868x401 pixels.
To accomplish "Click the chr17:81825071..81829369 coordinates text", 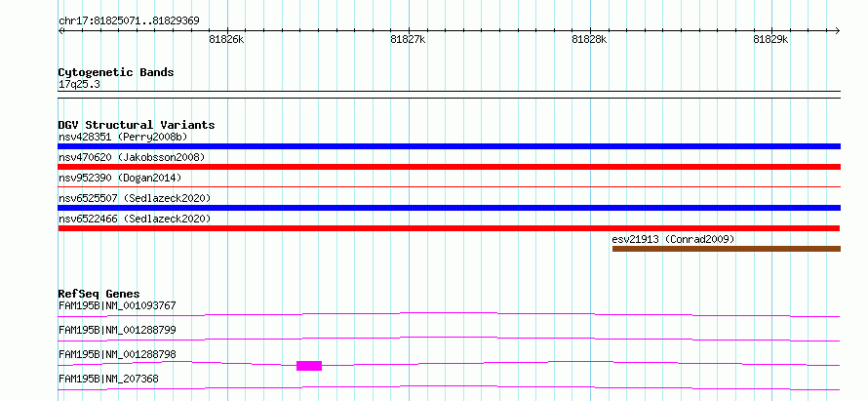I will coord(129,21).
